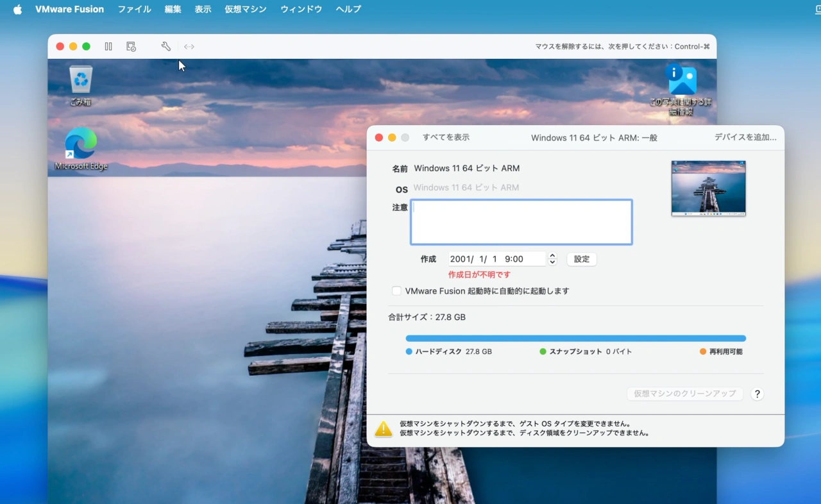Enable VMware Fusion 起動時に自動的に起動します checkbox

coord(397,290)
